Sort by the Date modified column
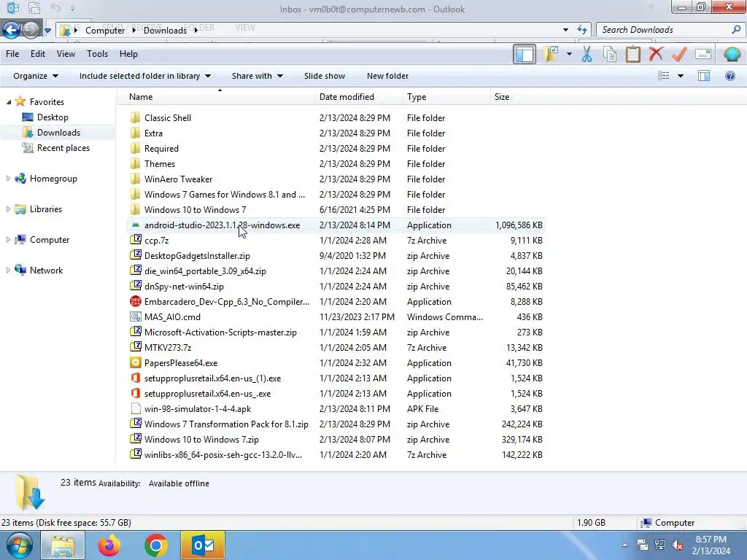Screen dimensions: 747x560 [x=359, y=97]
